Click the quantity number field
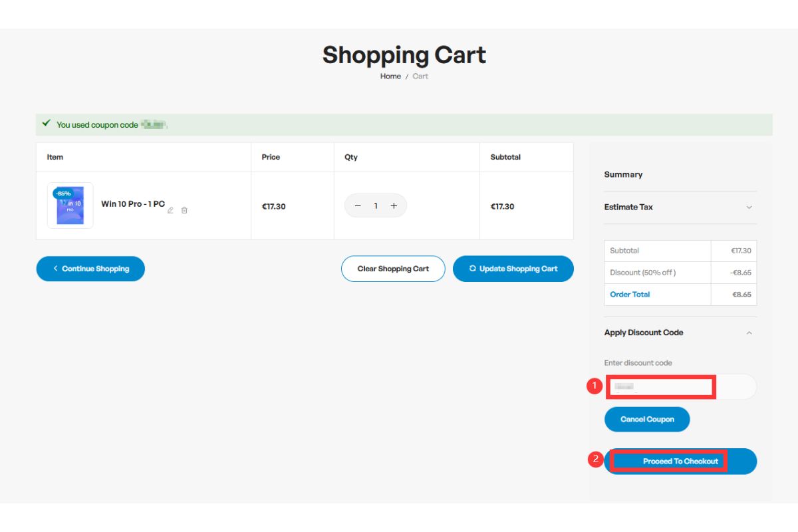Viewport: 798px width, 532px height. [376, 206]
